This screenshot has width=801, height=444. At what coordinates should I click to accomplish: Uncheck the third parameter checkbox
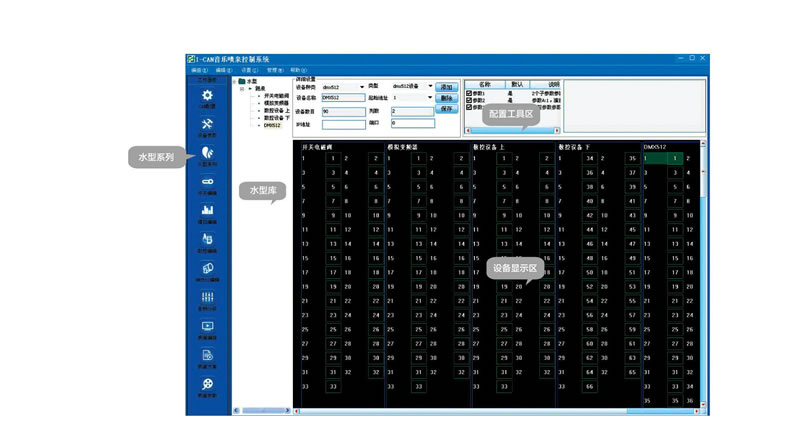pos(469,107)
